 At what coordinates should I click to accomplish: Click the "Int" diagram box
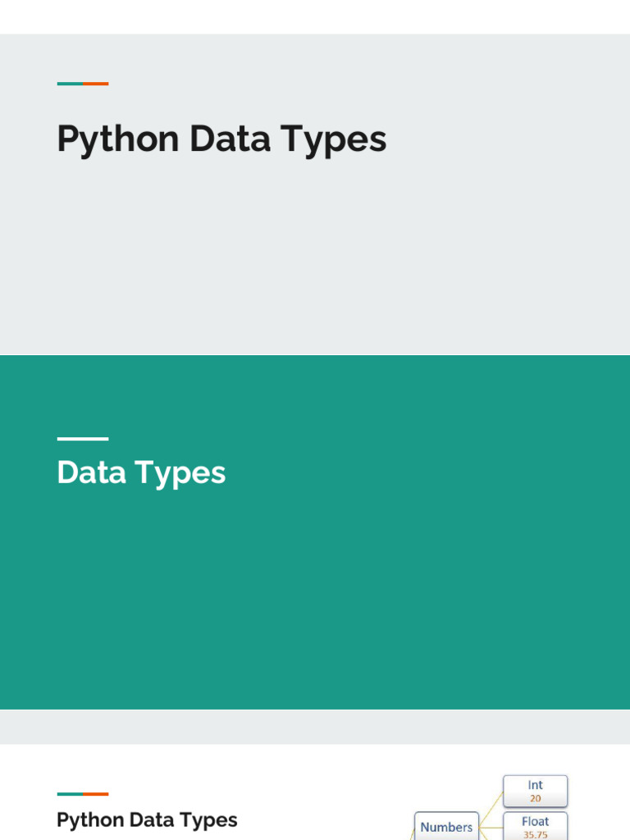pyautogui.click(x=535, y=791)
